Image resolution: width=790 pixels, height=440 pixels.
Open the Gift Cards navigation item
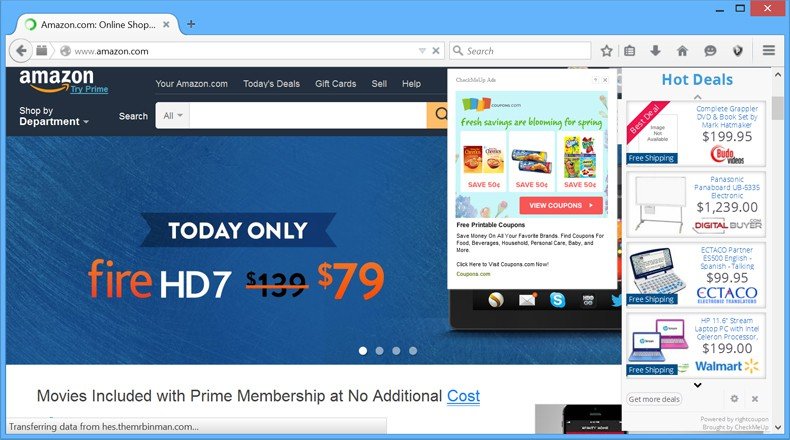point(336,84)
